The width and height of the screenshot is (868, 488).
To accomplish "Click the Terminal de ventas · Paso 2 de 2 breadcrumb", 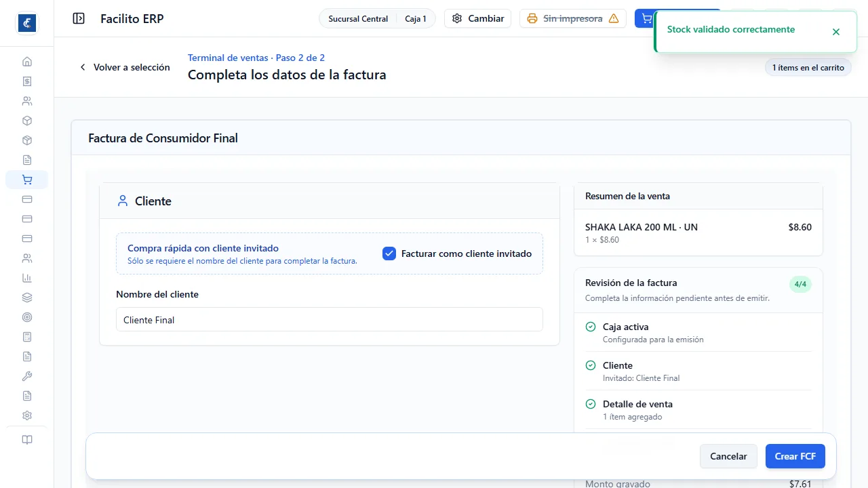I will 256,58.
